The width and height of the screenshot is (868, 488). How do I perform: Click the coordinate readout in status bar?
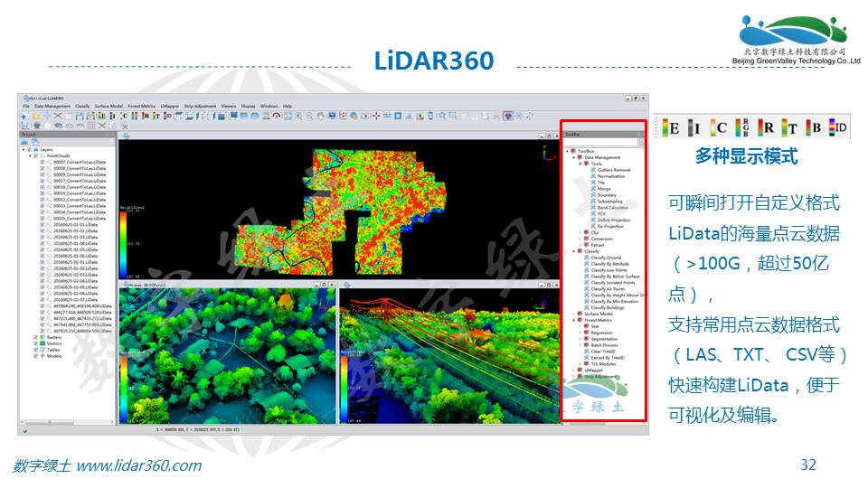tap(198, 429)
